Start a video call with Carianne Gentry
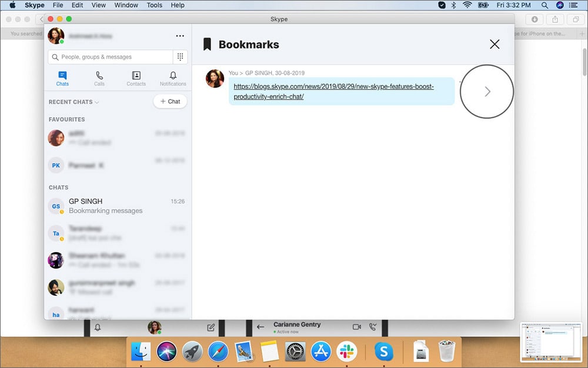 pos(358,326)
